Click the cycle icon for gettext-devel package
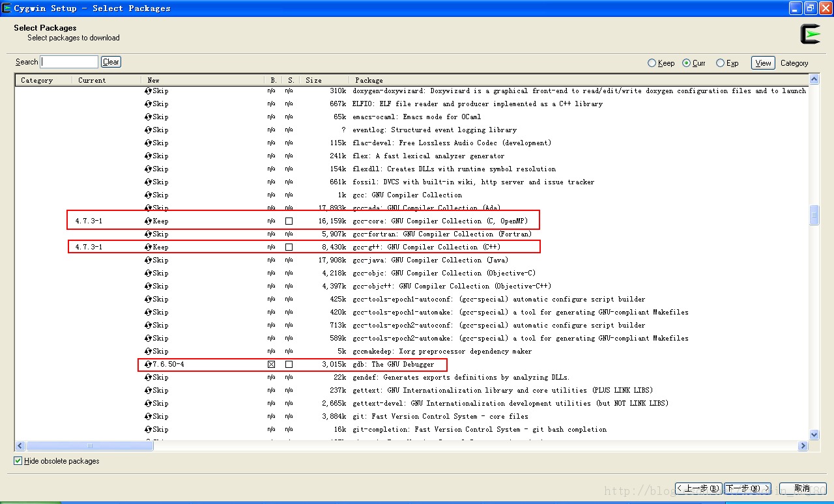 (149, 403)
